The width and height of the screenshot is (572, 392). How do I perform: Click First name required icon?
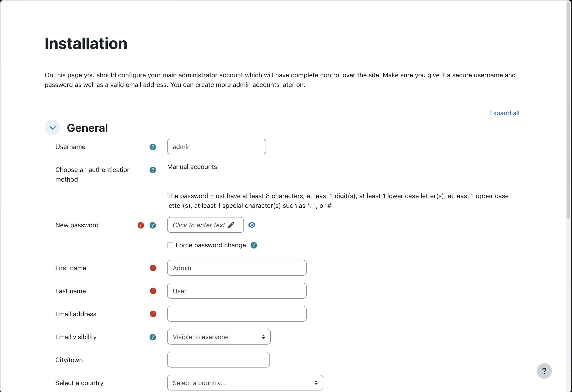(153, 268)
